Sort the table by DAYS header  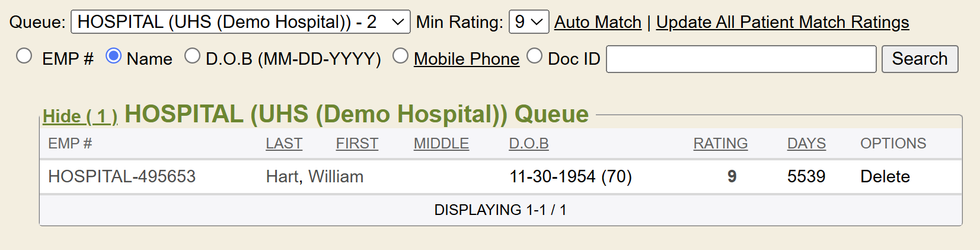[806, 144]
